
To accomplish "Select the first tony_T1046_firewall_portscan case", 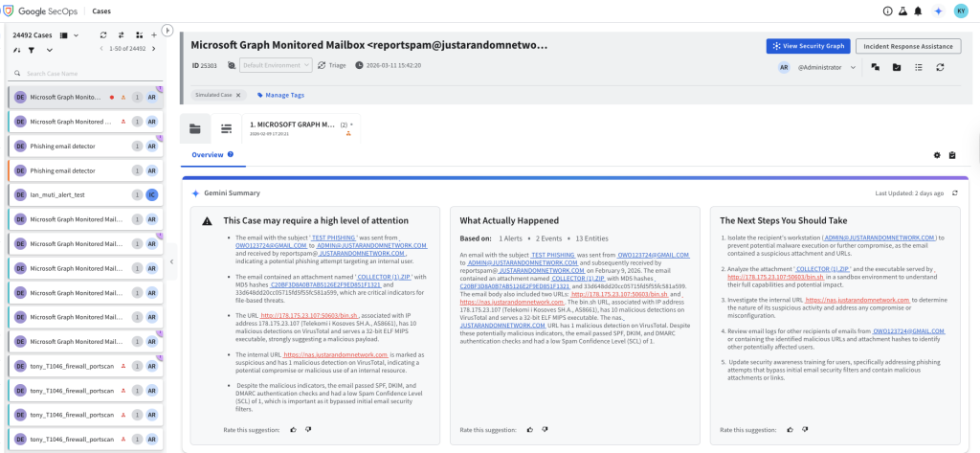I will click(x=85, y=366).
